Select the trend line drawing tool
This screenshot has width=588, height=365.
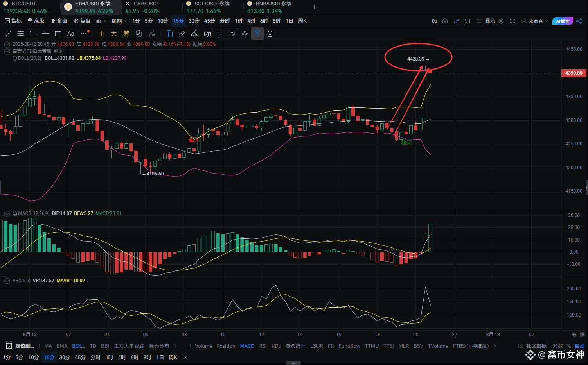[x=8, y=34]
